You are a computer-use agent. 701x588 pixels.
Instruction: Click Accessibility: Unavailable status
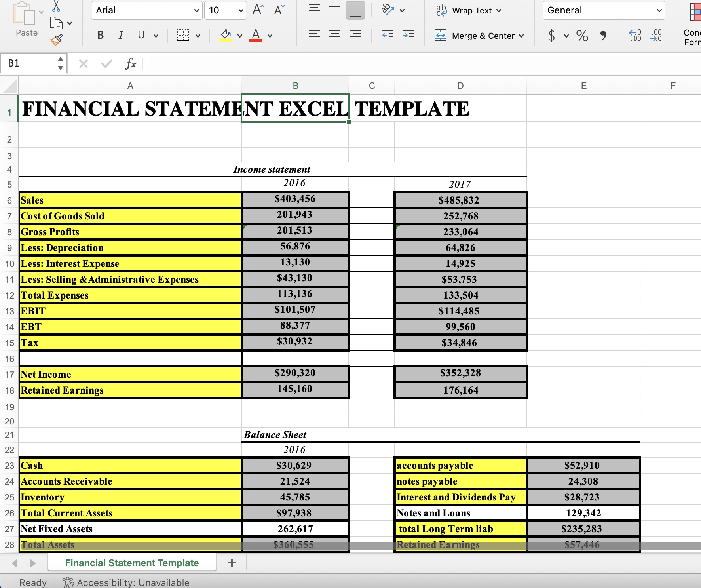(126, 582)
